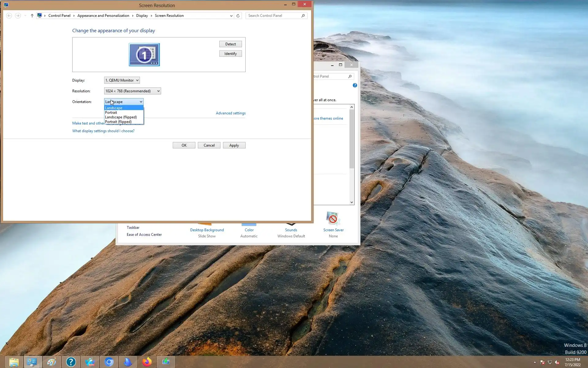588x368 pixels.
Task: Click the blue help question-mark icon
Action: (x=355, y=85)
